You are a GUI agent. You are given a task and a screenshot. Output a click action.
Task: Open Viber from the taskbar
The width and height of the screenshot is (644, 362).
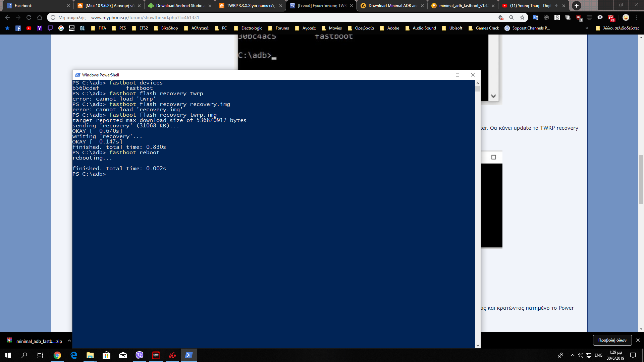140,355
